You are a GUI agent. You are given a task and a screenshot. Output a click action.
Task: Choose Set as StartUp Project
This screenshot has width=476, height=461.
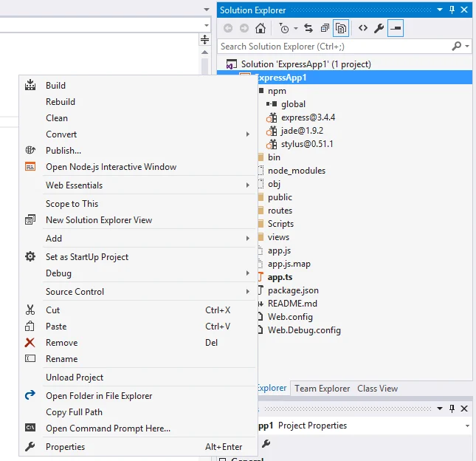(138, 257)
